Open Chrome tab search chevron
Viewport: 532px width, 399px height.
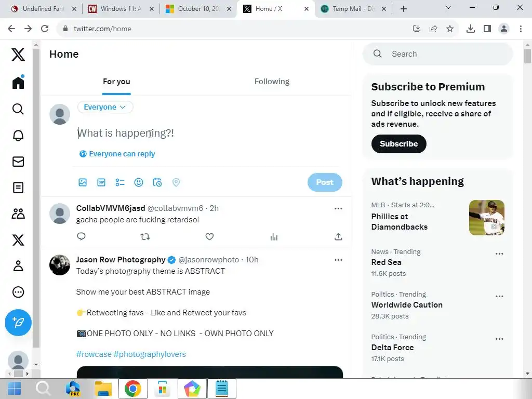coord(448,7)
